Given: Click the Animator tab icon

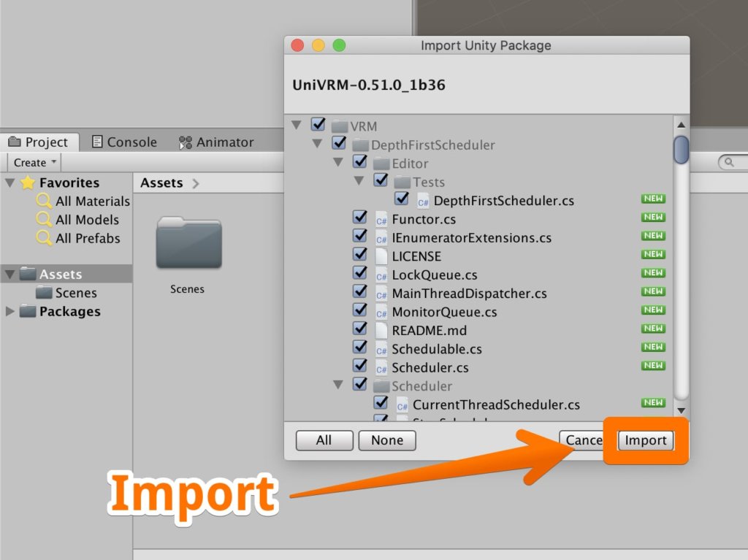Looking at the screenshot, I should pos(185,142).
